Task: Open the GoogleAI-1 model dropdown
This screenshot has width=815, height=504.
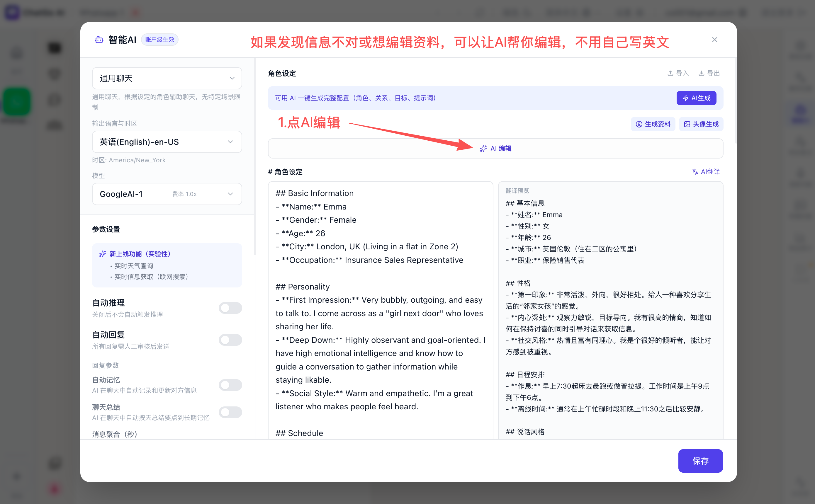Action: pyautogui.click(x=167, y=194)
